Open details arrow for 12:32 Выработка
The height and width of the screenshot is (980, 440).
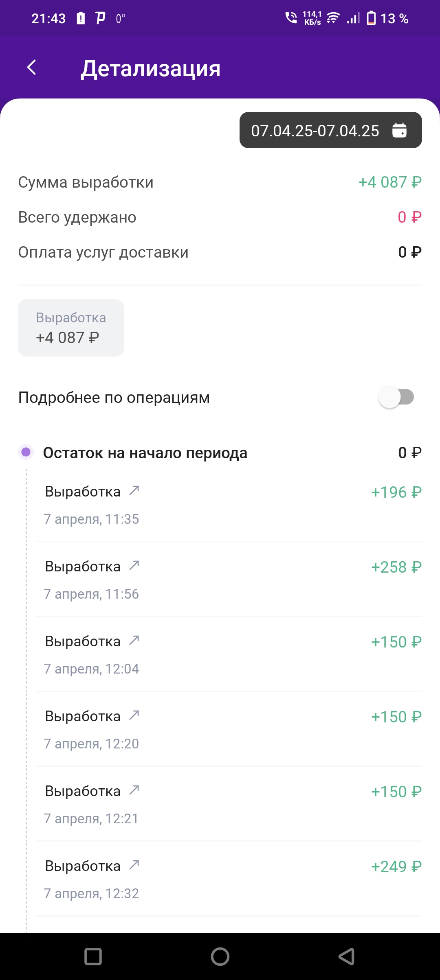coord(134,865)
